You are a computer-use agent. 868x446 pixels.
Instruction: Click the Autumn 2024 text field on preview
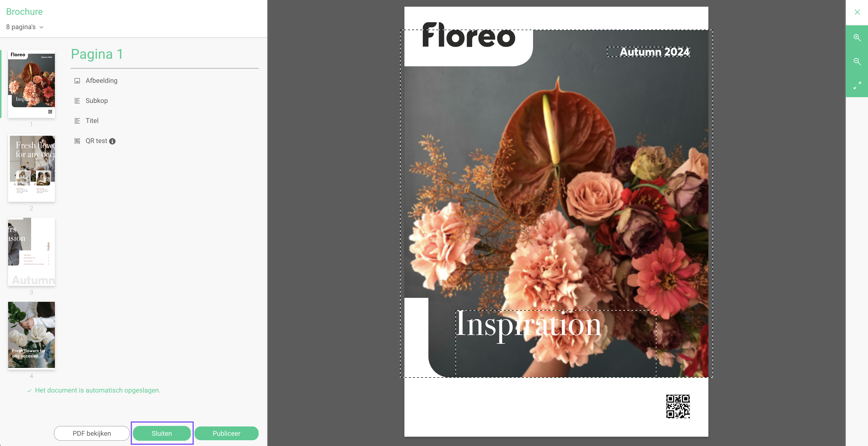pos(648,52)
